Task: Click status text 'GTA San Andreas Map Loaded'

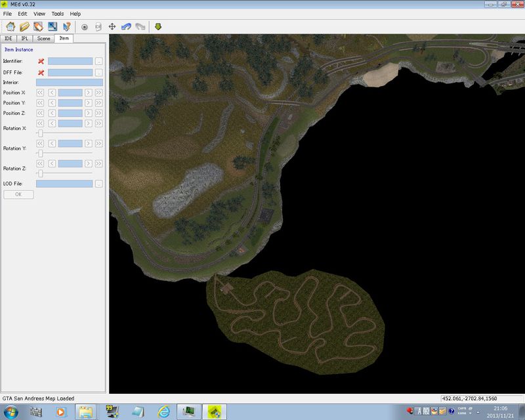Action: coord(38,398)
